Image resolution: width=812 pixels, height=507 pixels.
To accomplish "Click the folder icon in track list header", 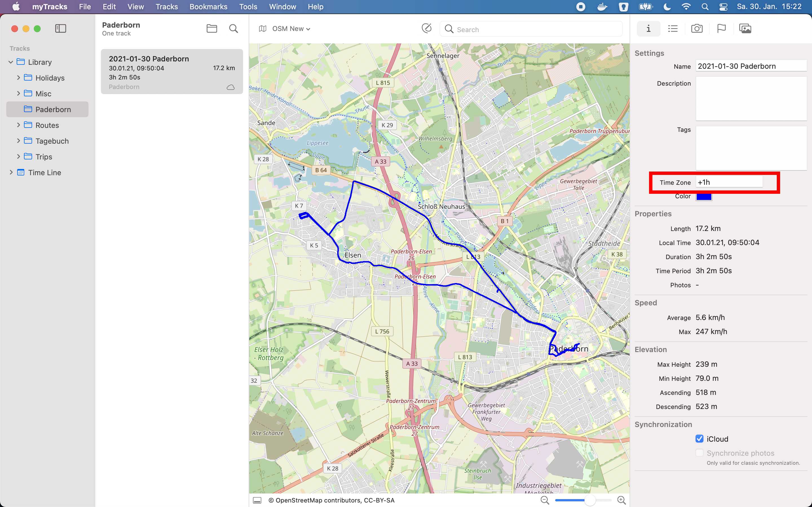I will pos(212,28).
